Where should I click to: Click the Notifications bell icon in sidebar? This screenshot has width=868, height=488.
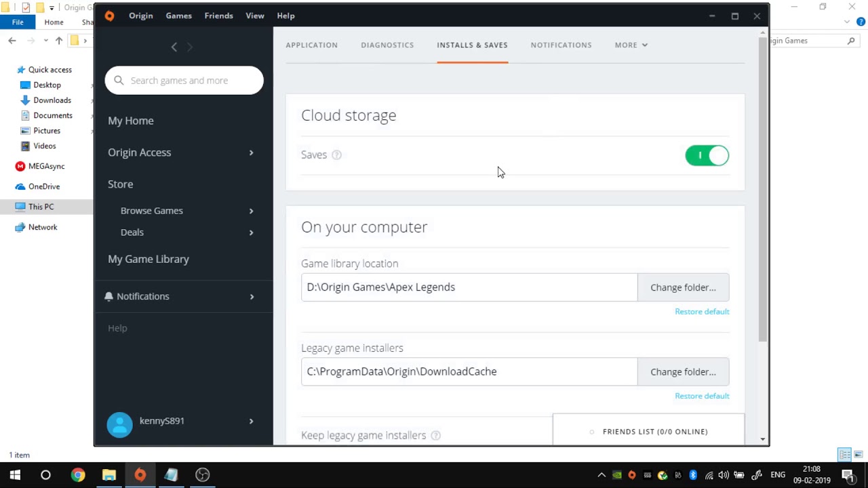tap(108, 296)
